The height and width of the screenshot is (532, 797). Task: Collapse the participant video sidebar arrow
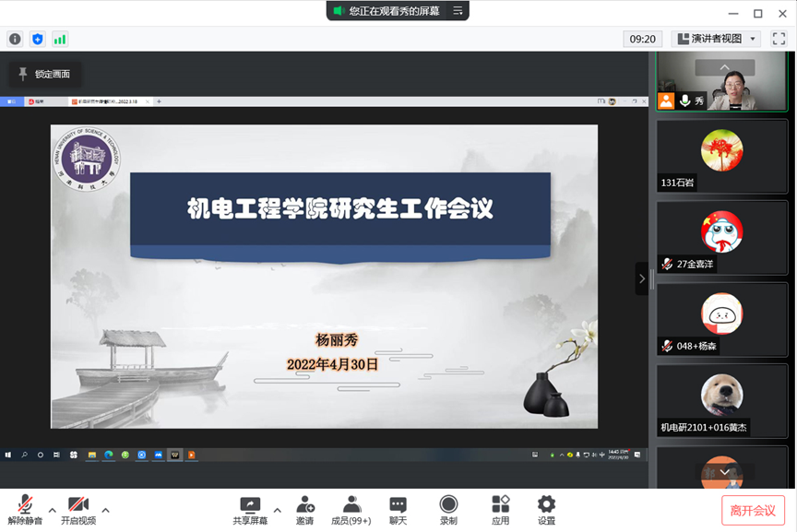pyautogui.click(x=641, y=278)
